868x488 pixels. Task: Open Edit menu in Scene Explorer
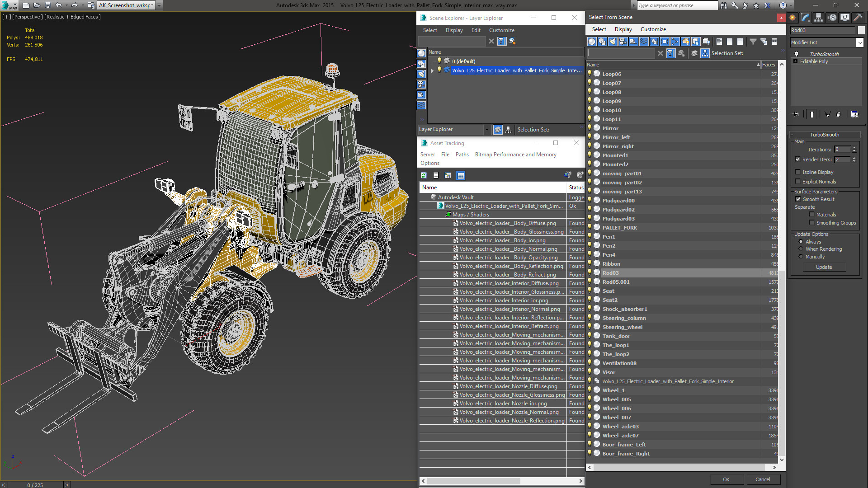pyautogui.click(x=476, y=30)
